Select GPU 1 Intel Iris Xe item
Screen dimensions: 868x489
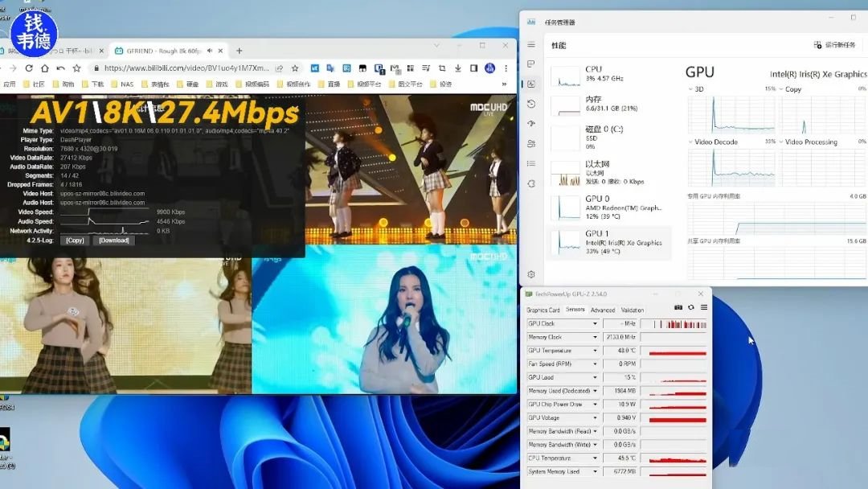[609, 243]
